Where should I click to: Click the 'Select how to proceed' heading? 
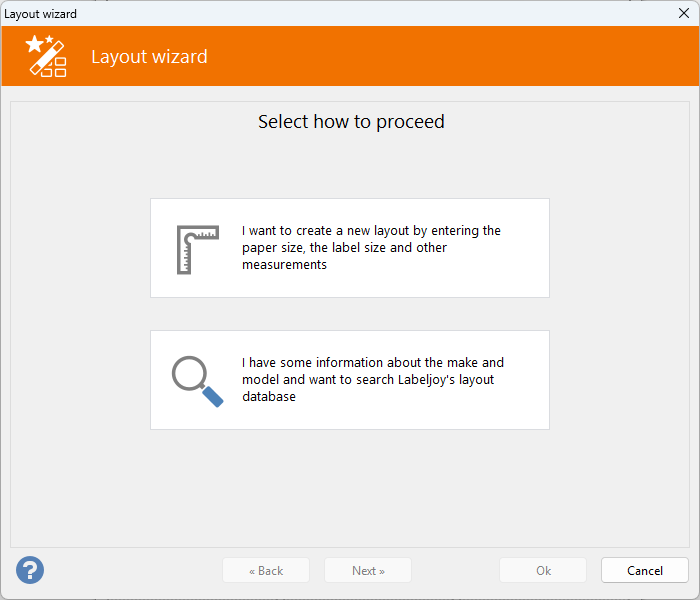351,122
